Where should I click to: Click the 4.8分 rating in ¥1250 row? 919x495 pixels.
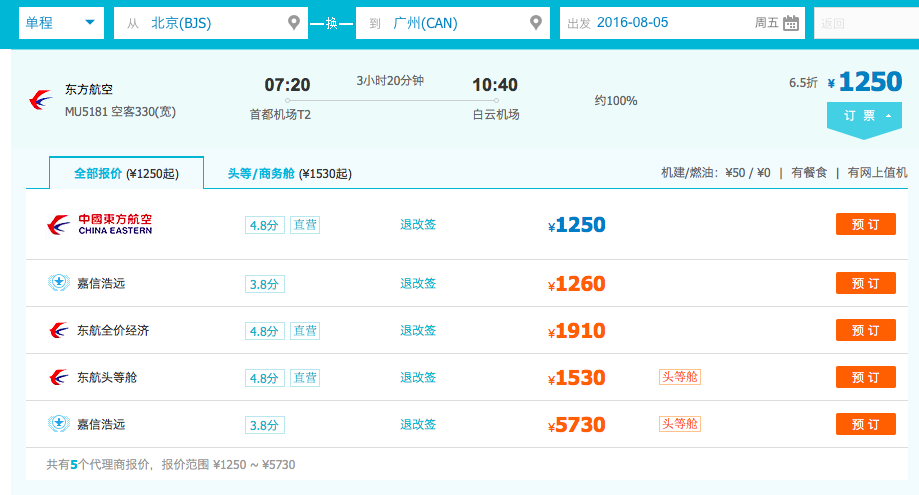coord(264,225)
